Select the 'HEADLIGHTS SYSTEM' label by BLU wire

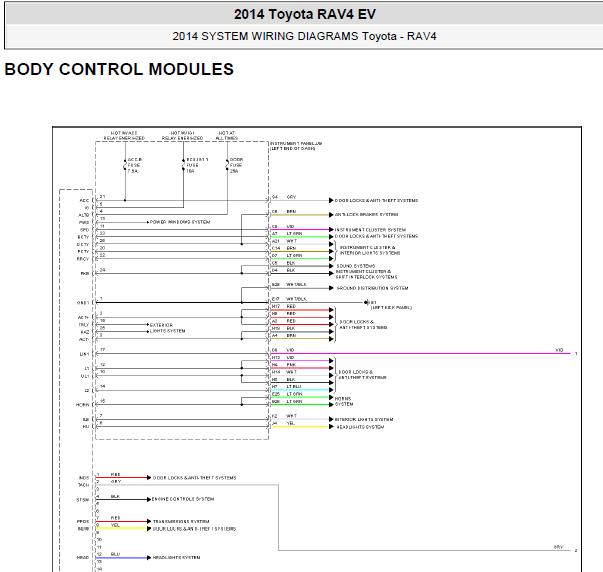(177, 558)
